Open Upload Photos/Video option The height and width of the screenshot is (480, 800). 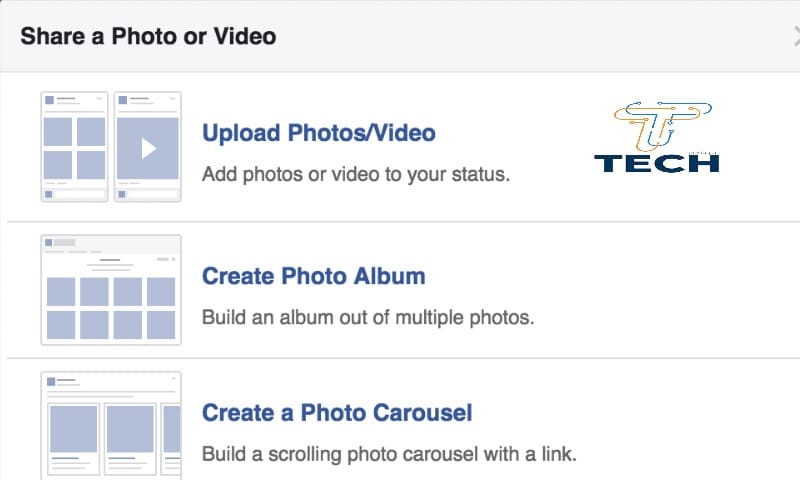coord(318,133)
